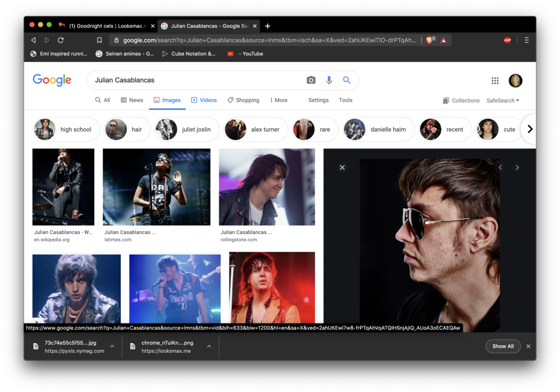Go forward with the browser forward arrow
This screenshot has width=560, height=392.
pos(47,40)
